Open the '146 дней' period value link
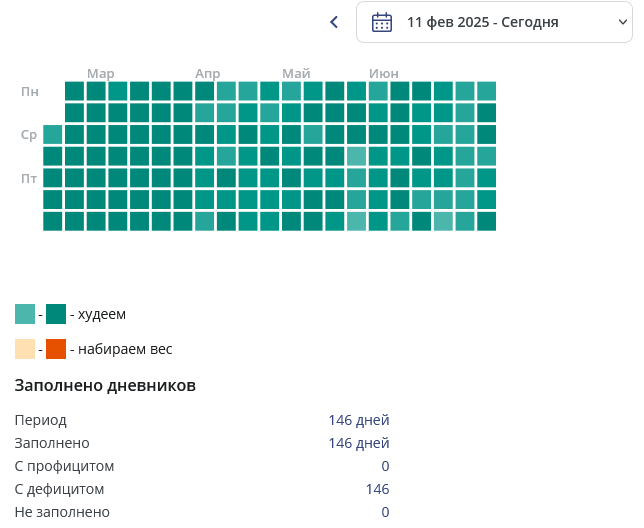 click(x=359, y=420)
